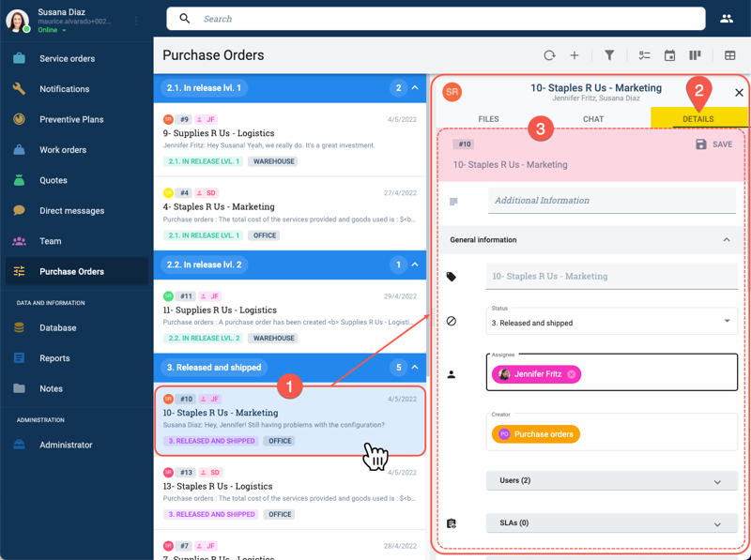751x560 pixels.
Task: Add a new purchase order with plus icon
Action: (575, 55)
